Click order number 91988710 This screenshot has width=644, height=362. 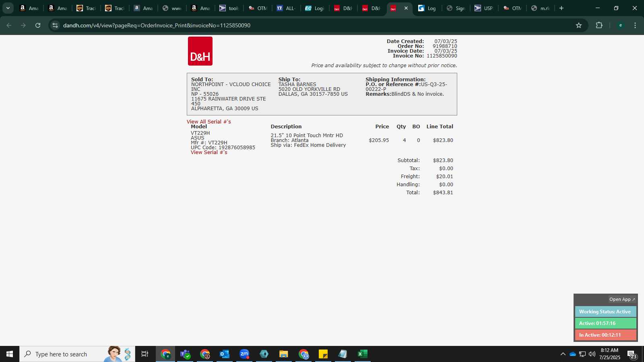point(445,46)
